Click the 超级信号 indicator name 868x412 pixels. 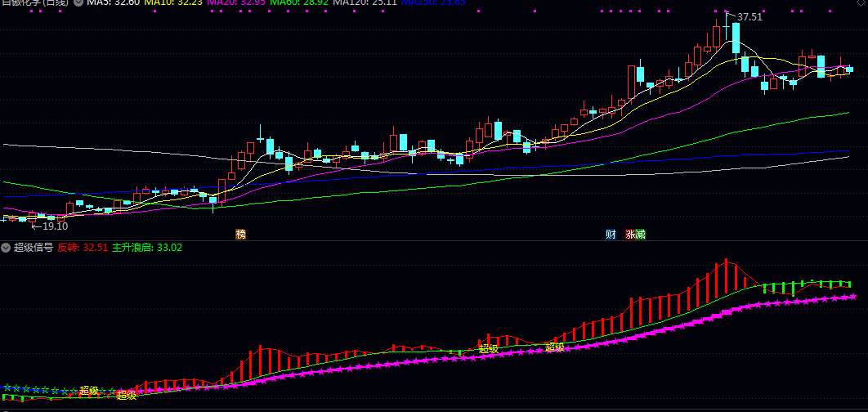click(x=34, y=248)
